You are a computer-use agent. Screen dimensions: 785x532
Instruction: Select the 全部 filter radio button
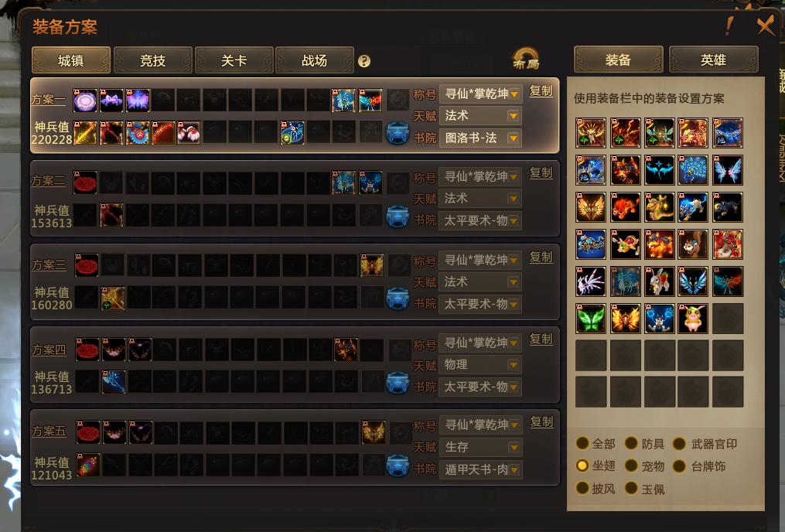(582, 443)
